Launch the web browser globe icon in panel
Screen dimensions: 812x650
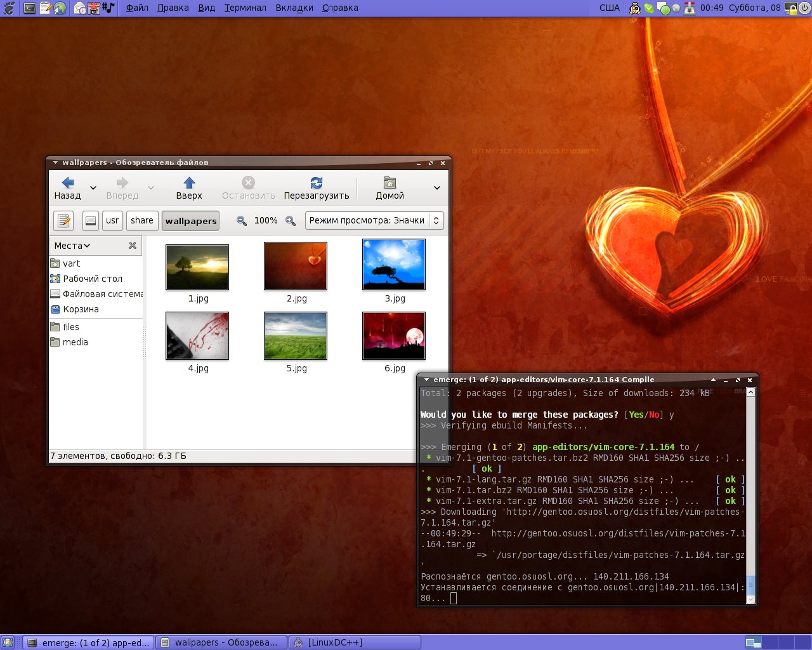point(59,8)
